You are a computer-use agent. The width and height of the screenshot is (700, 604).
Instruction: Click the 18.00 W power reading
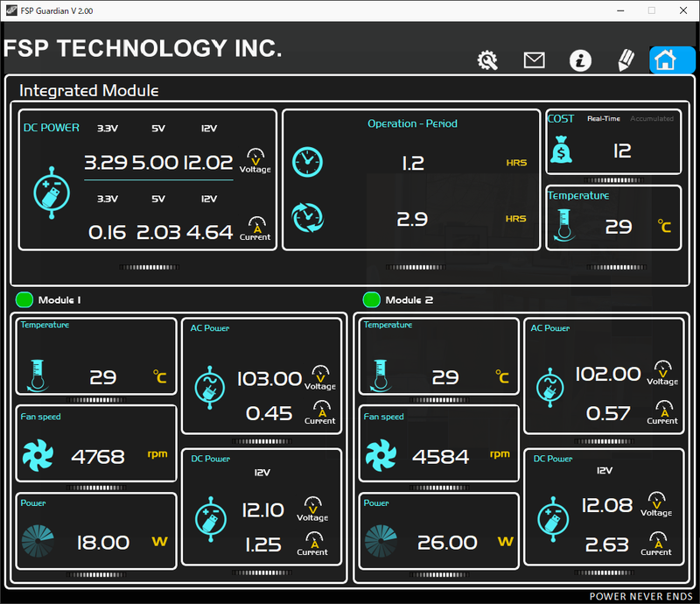(103, 543)
